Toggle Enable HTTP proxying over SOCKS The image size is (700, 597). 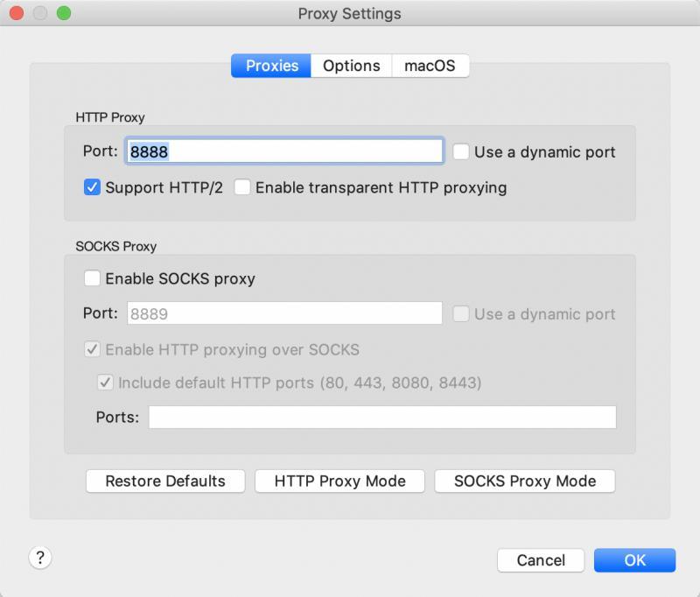pyautogui.click(x=92, y=349)
